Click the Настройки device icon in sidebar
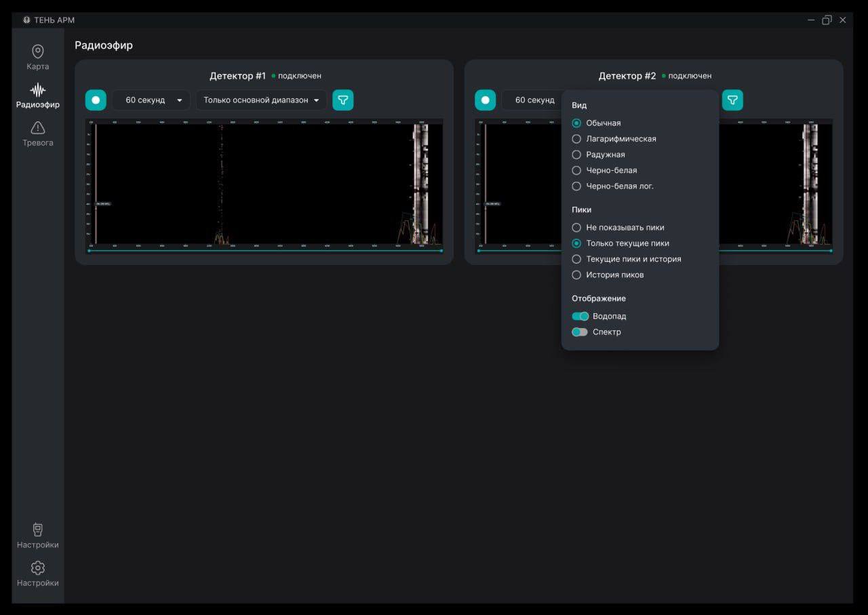Image resolution: width=868 pixels, height=615 pixels. coord(38,530)
